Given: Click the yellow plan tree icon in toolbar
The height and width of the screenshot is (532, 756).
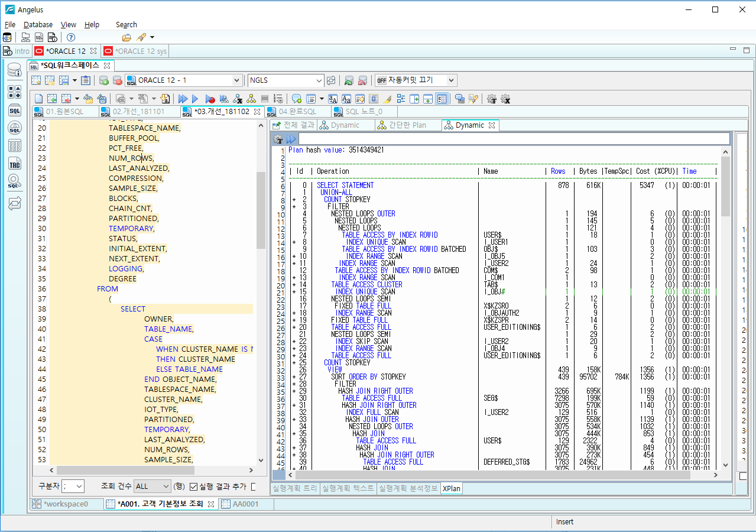Looking at the screenshot, I should coord(251,99).
